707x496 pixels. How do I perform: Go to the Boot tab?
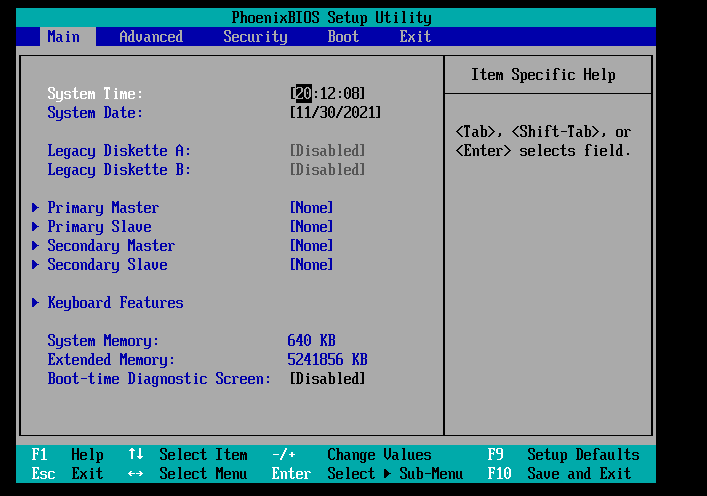click(343, 37)
